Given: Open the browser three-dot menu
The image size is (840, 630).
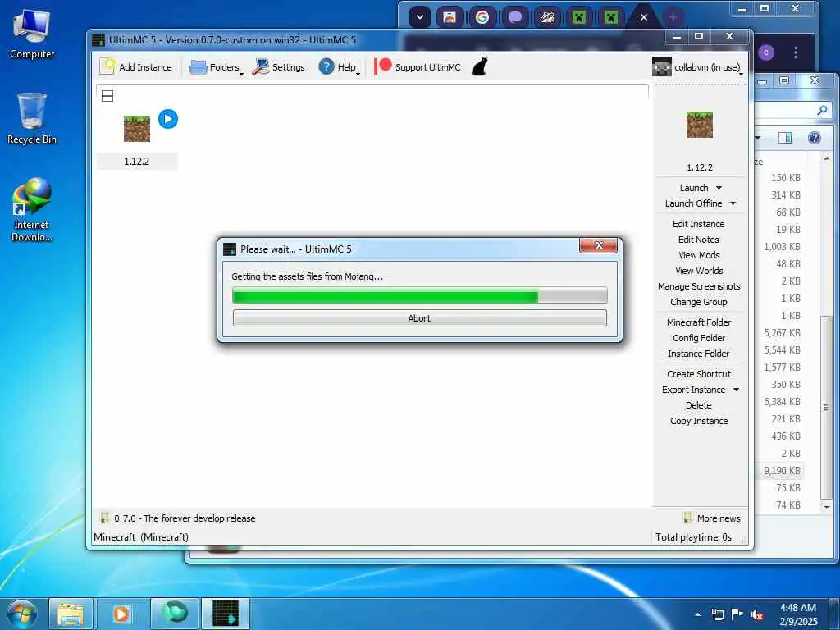Looking at the screenshot, I should point(796,52).
